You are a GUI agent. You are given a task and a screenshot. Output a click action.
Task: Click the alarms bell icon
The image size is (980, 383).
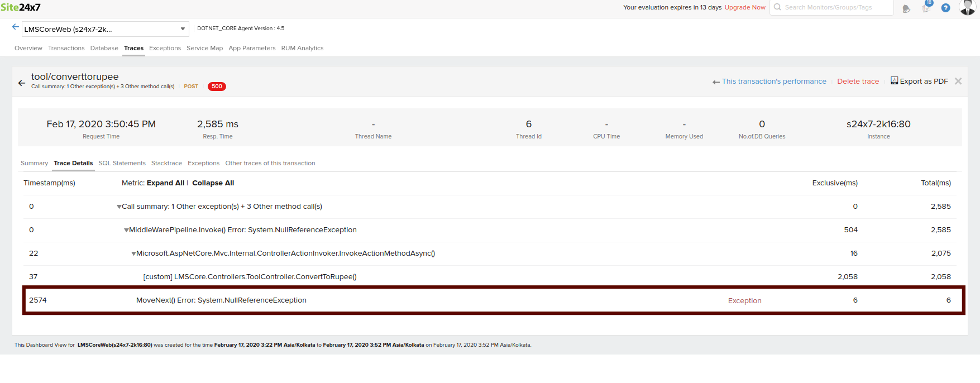tap(906, 8)
